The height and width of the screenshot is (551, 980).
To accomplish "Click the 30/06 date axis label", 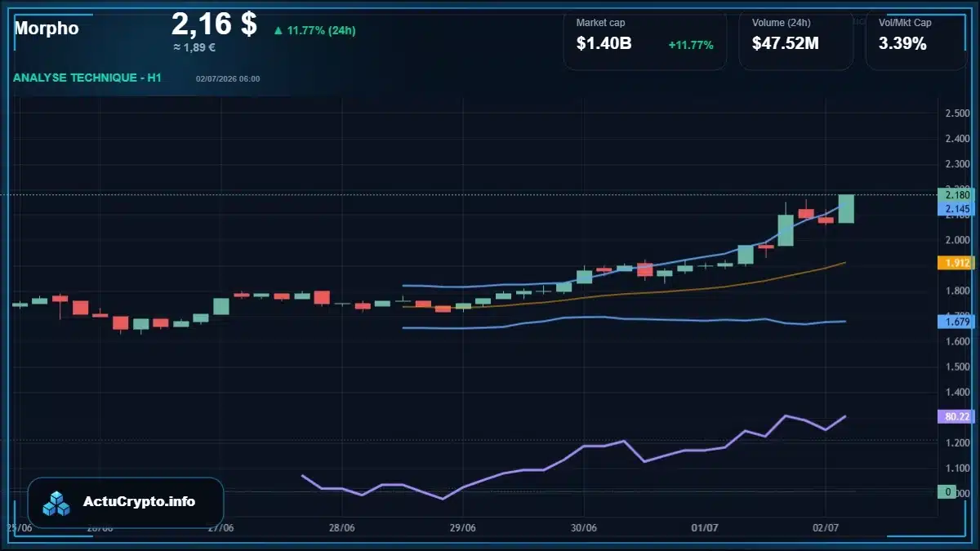I will 583,527.
